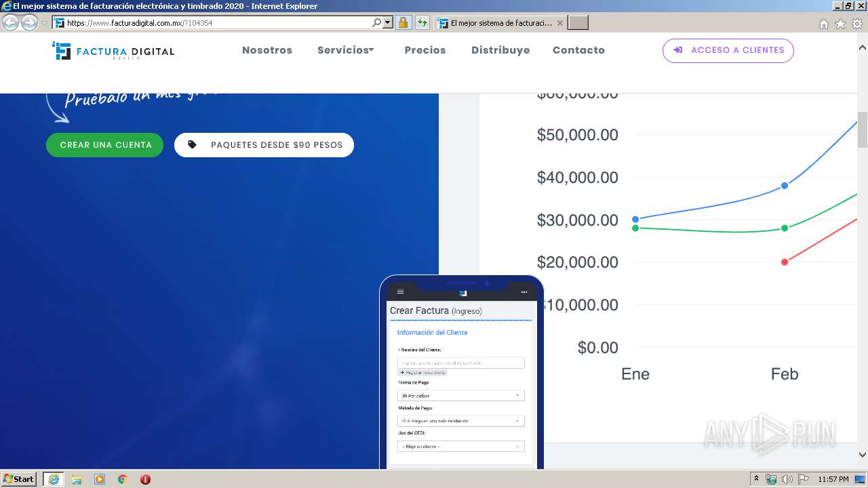Click the page scroll-down arrow

coord(863,455)
